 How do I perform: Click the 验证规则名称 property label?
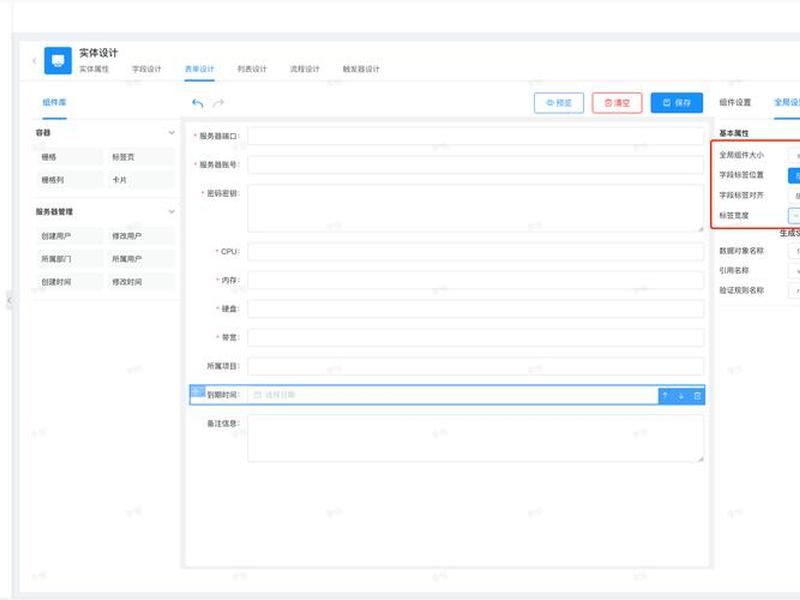(x=741, y=290)
